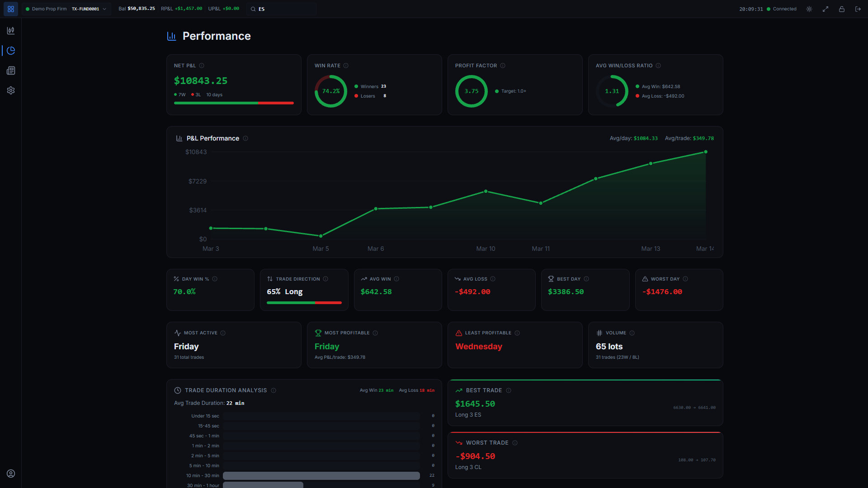The height and width of the screenshot is (488, 868).
Task: Click the Mar 10 chart data point
Action: [486, 191]
